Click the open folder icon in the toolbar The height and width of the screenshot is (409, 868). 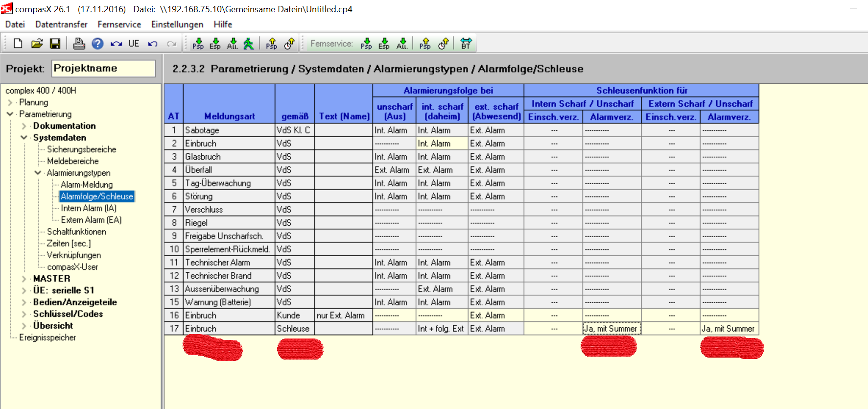(x=37, y=44)
